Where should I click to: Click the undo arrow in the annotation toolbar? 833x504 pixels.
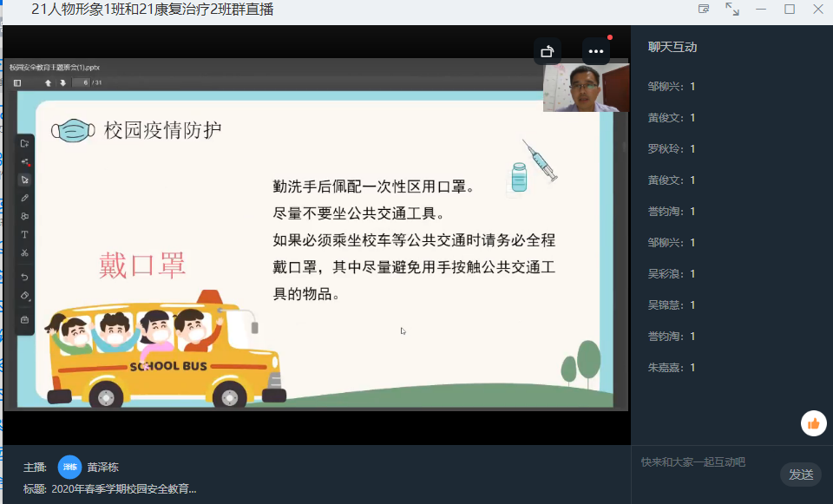click(x=24, y=277)
